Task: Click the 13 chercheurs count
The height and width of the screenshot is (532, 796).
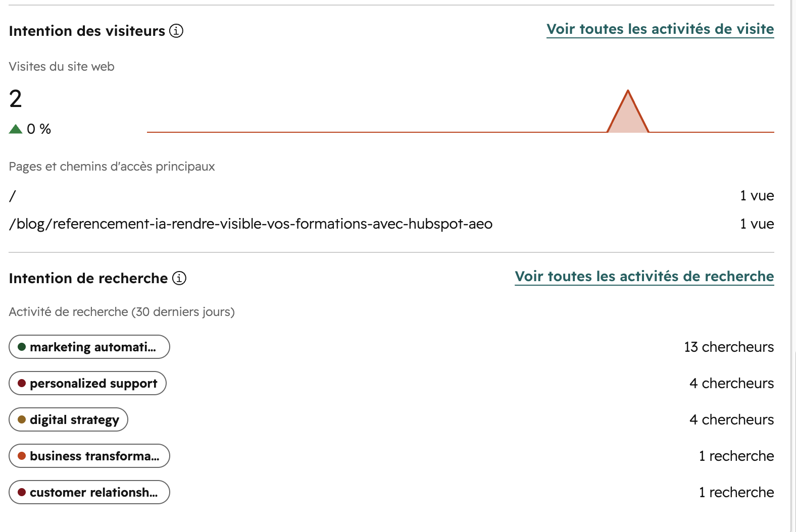Action: [729, 347]
